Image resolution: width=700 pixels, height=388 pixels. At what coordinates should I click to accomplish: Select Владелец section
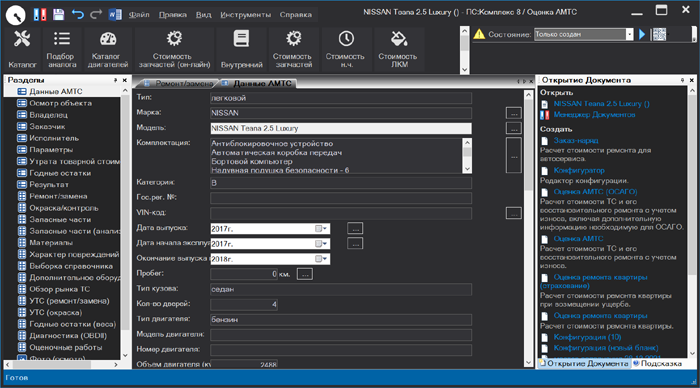48,115
